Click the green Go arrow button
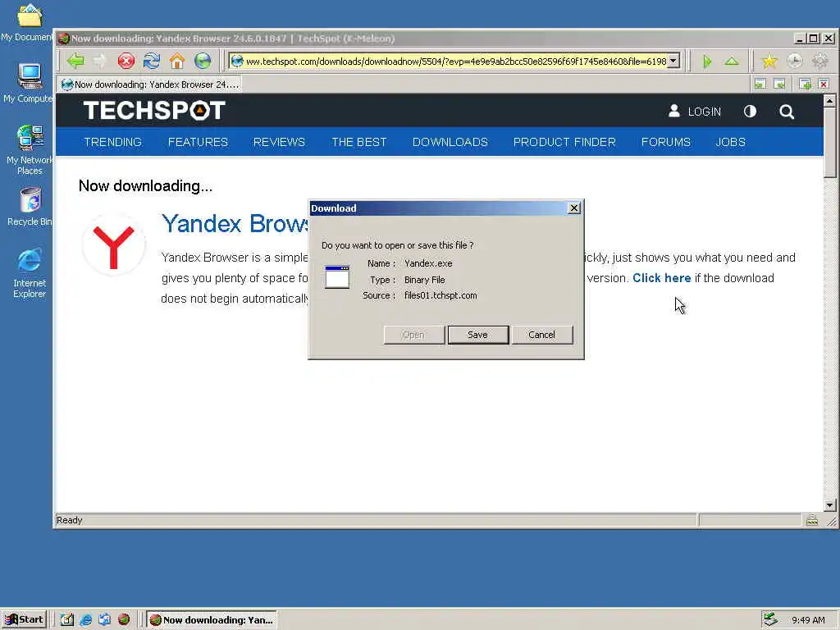This screenshot has height=630, width=840. pyautogui.click(x=707, y=62)
